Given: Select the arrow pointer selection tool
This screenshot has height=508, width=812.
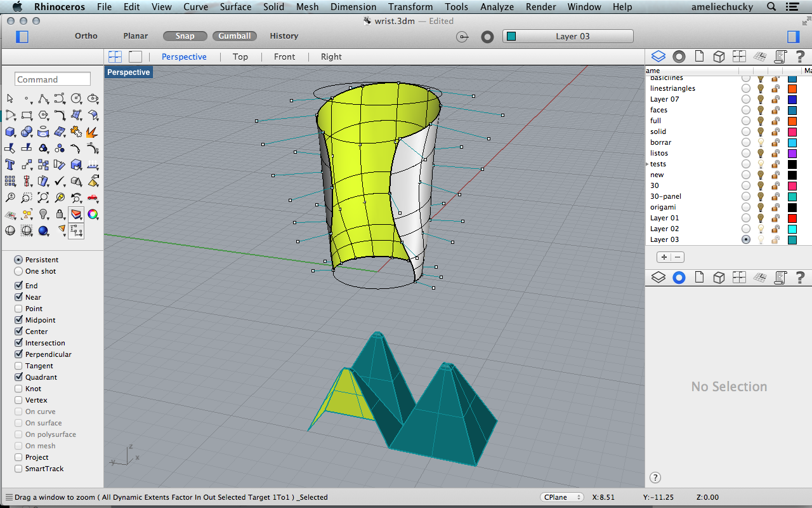Looking at the screenshot, I should click(10, 99).
